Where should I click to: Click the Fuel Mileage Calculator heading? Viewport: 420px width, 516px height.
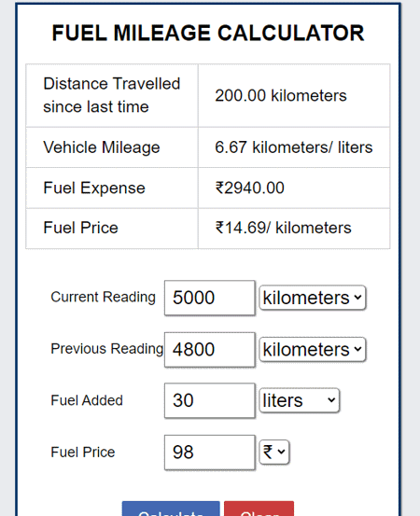pos(208,34)
